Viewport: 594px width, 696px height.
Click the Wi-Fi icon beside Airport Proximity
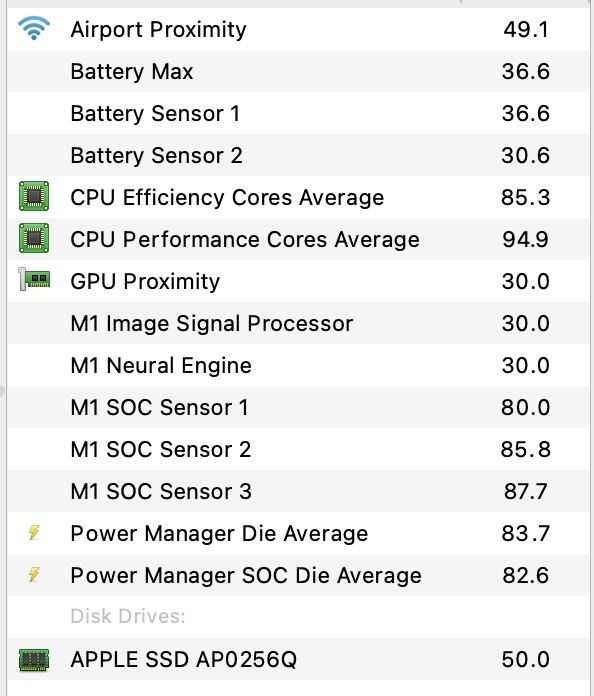(34, 28)
